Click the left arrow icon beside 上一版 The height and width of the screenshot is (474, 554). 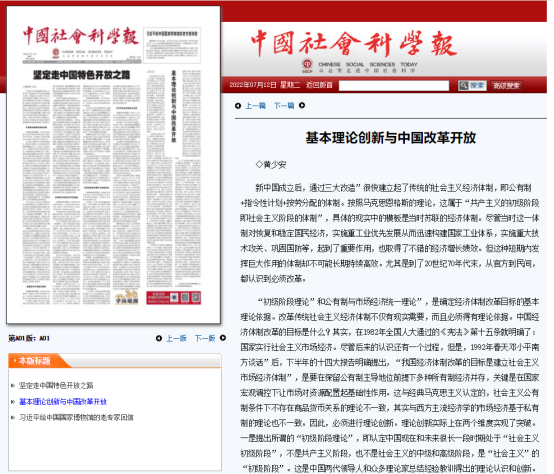point(159,338)
